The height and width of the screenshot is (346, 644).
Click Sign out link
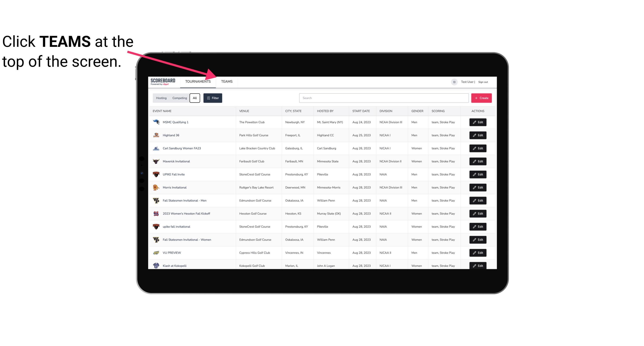coord(484,82)
